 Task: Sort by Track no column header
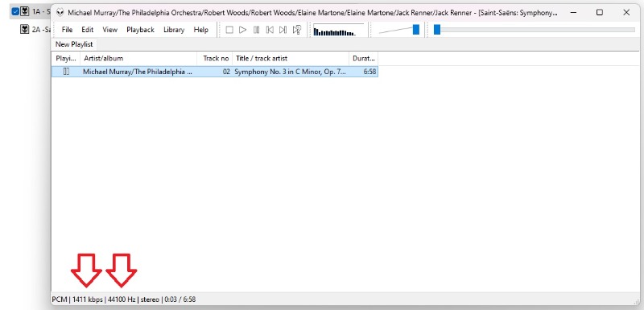[x=215, y=58]
